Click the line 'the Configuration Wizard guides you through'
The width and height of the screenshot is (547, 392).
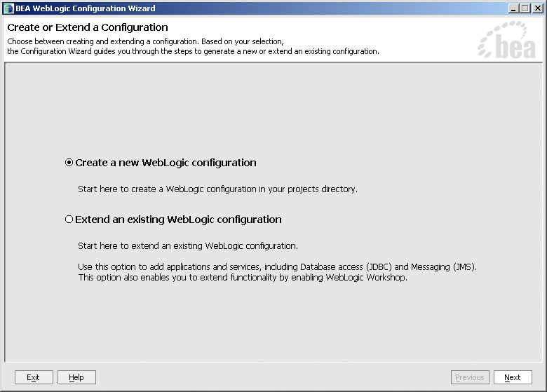click(193, 51)
